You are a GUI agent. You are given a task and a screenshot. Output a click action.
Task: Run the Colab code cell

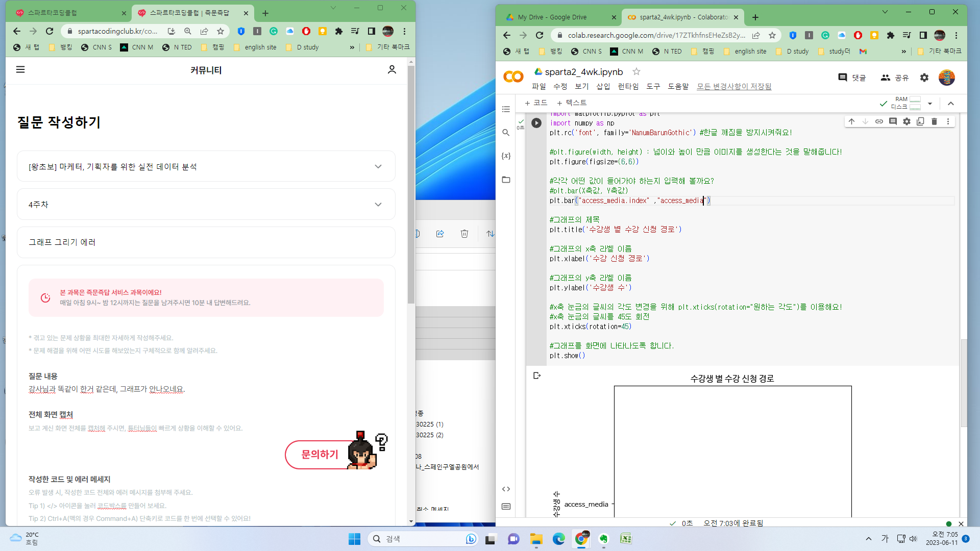point(536,123)
